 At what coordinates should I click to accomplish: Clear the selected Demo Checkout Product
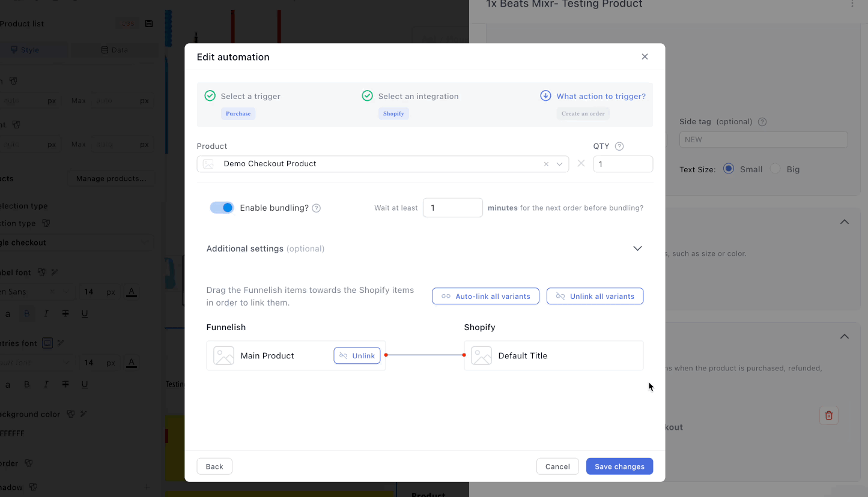click(546, 164)
